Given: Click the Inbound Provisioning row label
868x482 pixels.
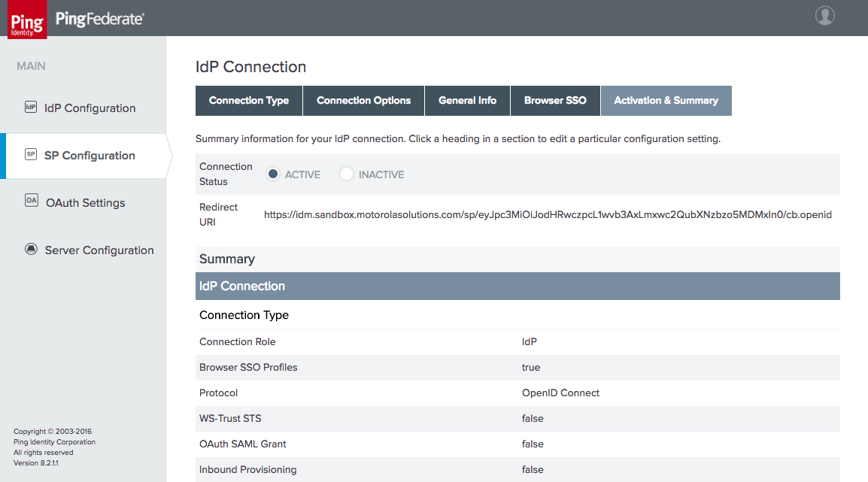Looking at the screenshot, I should click(248, 470).
